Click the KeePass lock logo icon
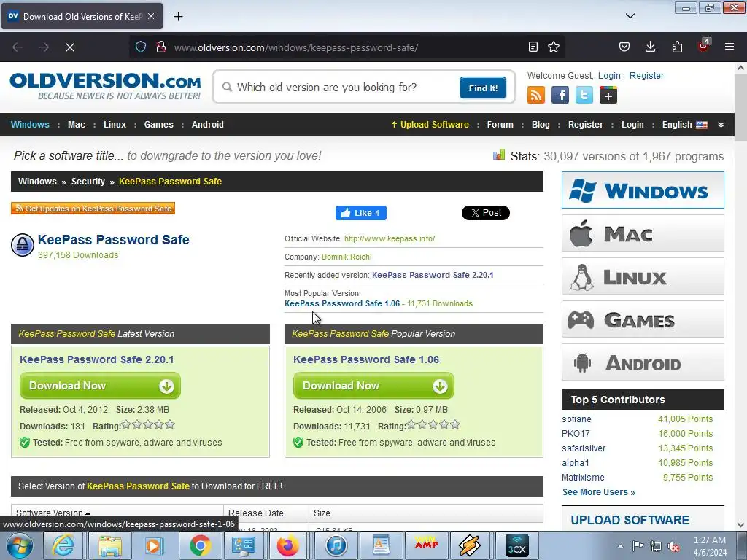The height and width of the screenshot is (560, 747). (x=23, y=245)
